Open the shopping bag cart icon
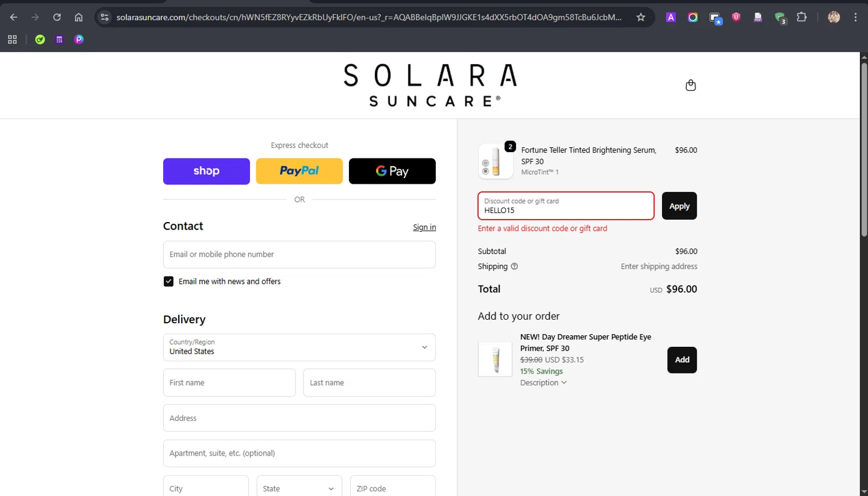 click(690, 86)
